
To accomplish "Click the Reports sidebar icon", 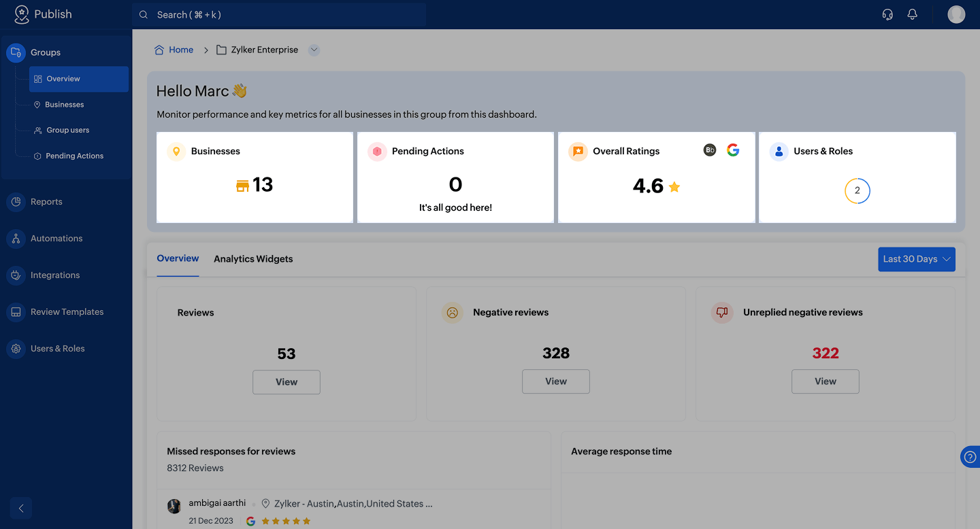I will (16, 202).
